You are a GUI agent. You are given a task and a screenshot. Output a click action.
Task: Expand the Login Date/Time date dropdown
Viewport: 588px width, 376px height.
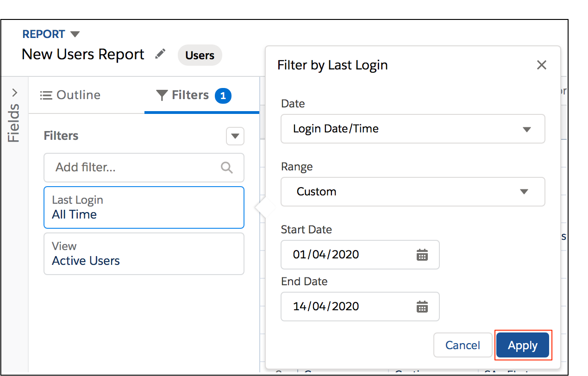[526, 129]
